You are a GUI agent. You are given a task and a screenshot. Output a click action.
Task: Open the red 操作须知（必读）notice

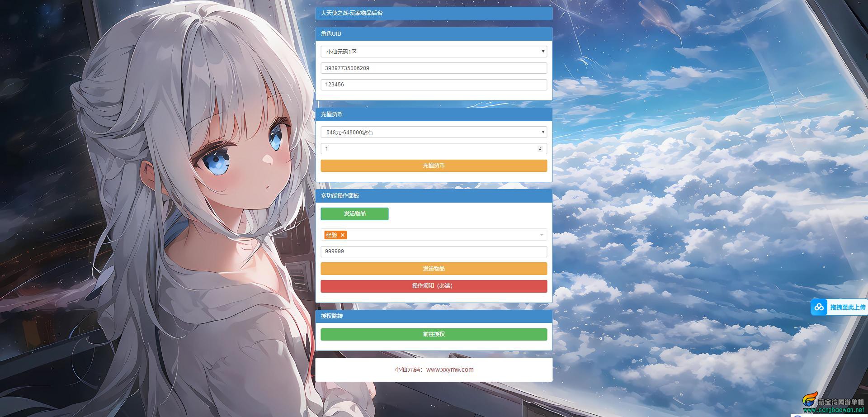click(x=434, y=286)
